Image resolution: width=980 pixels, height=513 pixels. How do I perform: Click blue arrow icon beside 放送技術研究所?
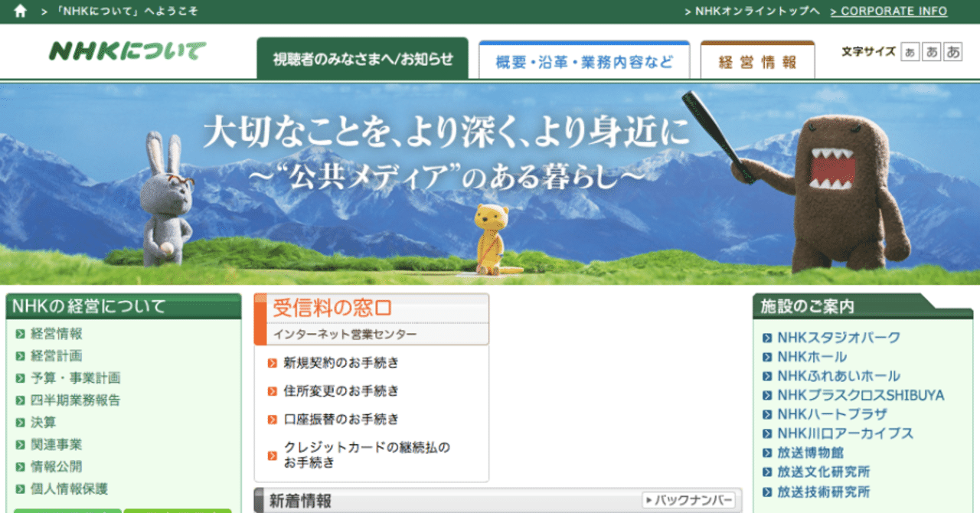click(x=767, y=492)
